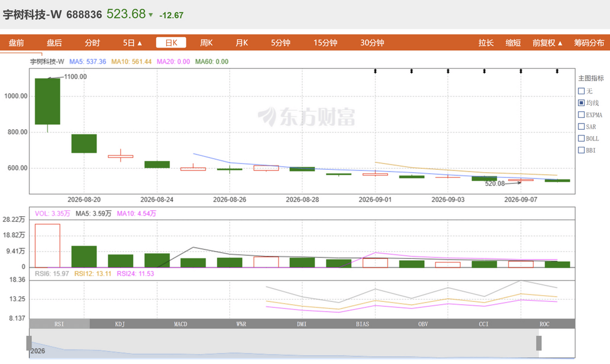This screenshot has height=364, width=610.
Task: Click the stock code 688836
Action: pyautogui.click(x=84, y=15)
